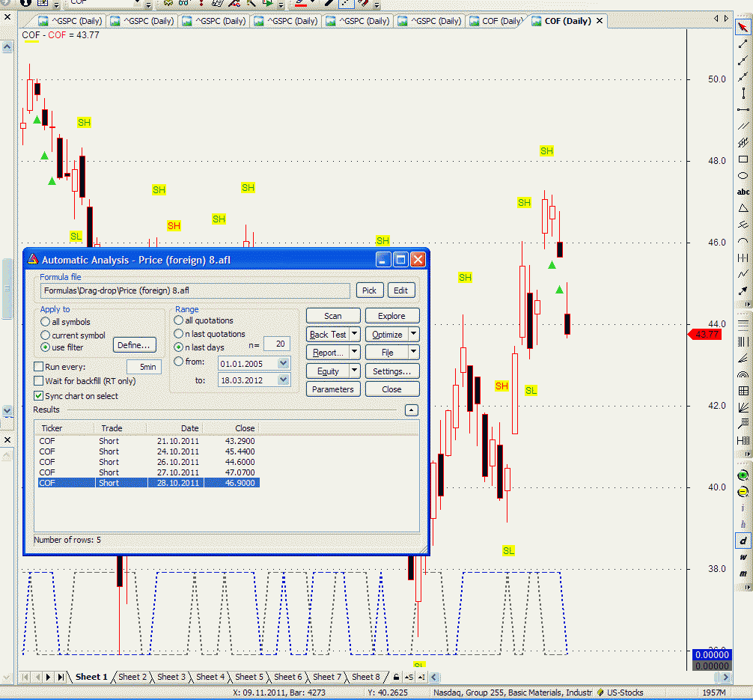Click the green zoom in icon
The width and height of the screenshot is (753, 700).
click(x=743, y=475)
